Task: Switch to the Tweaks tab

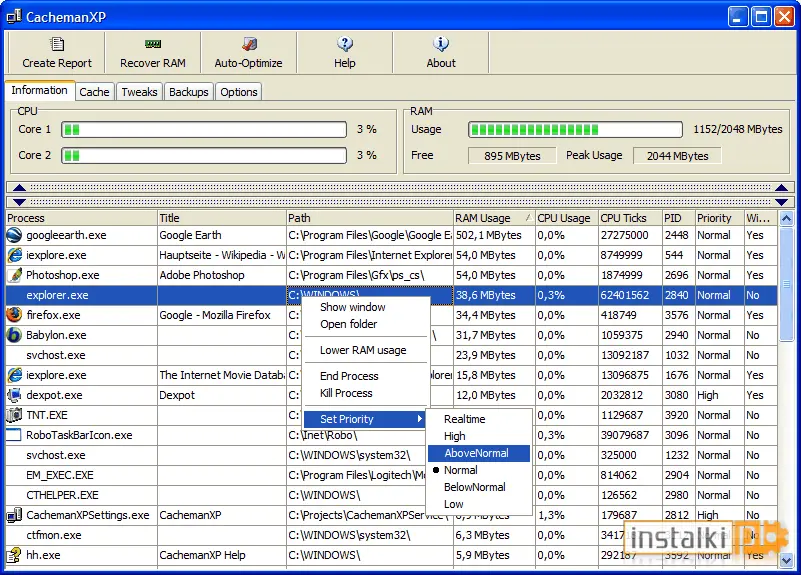Action: point(139,92)
